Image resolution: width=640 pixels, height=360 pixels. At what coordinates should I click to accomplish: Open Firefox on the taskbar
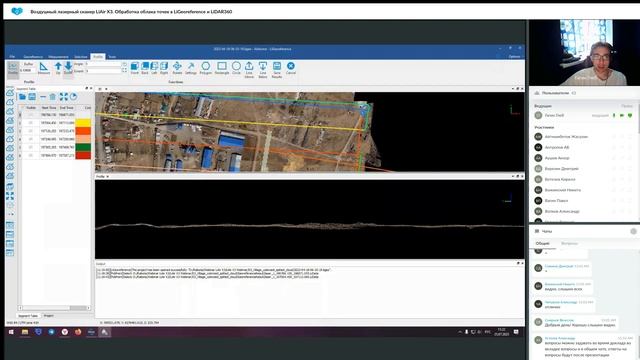click(78, 332)
